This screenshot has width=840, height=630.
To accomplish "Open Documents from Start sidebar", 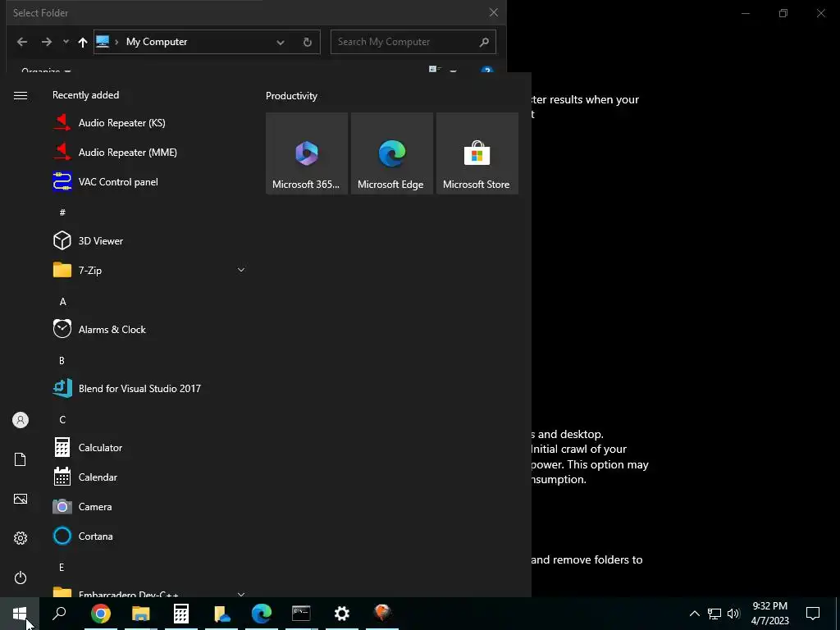I will click(21, 459).
